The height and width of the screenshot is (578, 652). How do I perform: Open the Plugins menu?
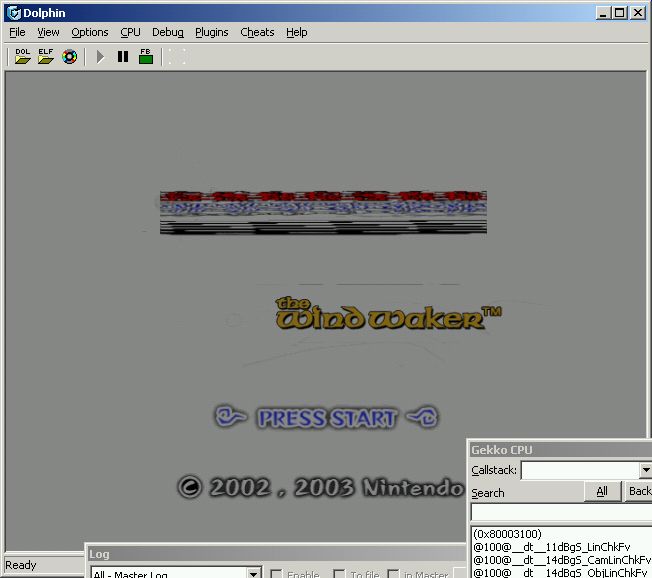tap(212, 32)
